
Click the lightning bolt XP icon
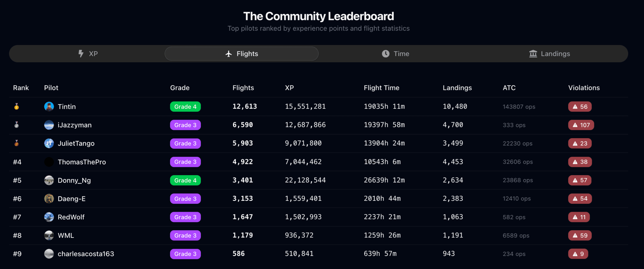pyautogui.click(x=81, y=54)
